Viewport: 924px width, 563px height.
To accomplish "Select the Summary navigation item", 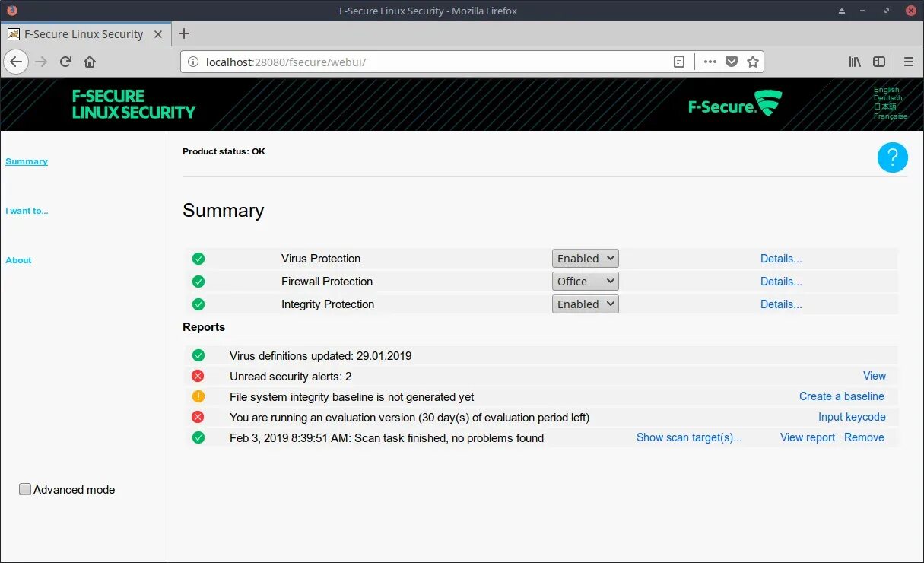I will 27,161.
